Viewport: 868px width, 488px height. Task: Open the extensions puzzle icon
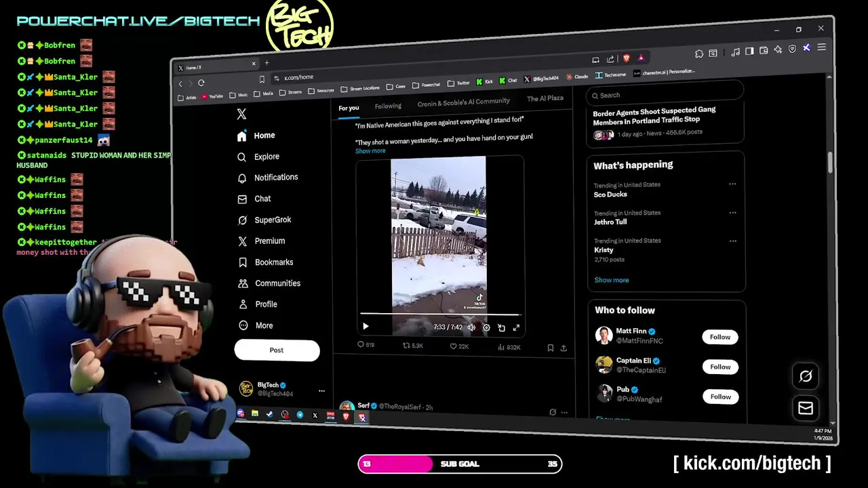pos(699,54)
